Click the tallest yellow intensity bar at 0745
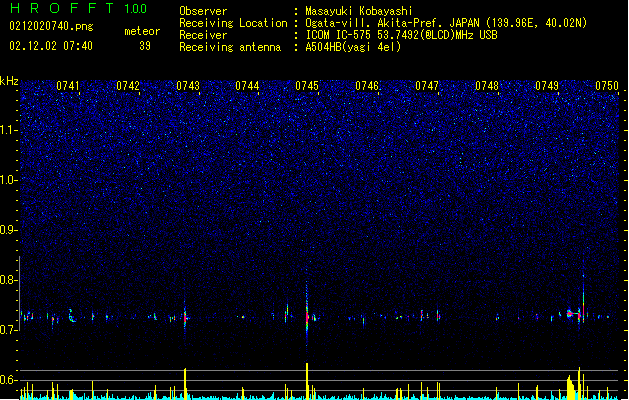This screenshot has height=400, width=629. click(307, 381)
